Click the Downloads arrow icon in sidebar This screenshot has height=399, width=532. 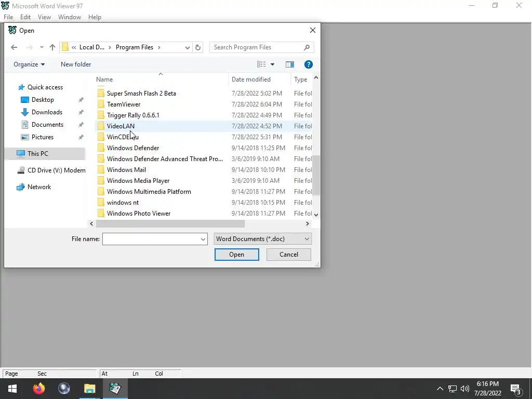(25, 112)
